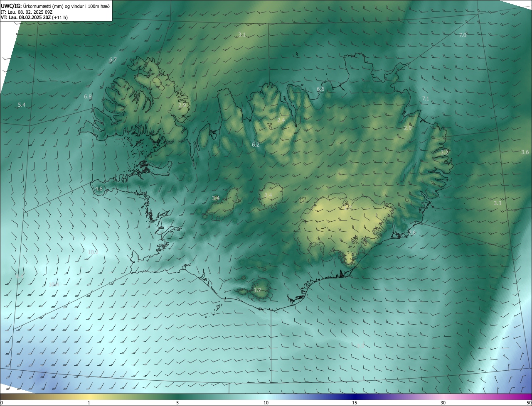Select the 10.2 value in the southwest sea
Viewport: 532px width, 406px height.
[93, 252]
